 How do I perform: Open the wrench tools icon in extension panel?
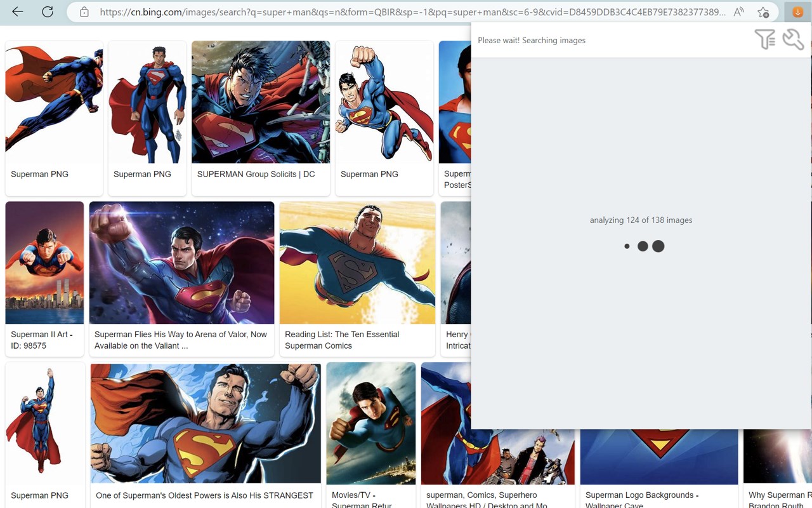click(793, 39)
